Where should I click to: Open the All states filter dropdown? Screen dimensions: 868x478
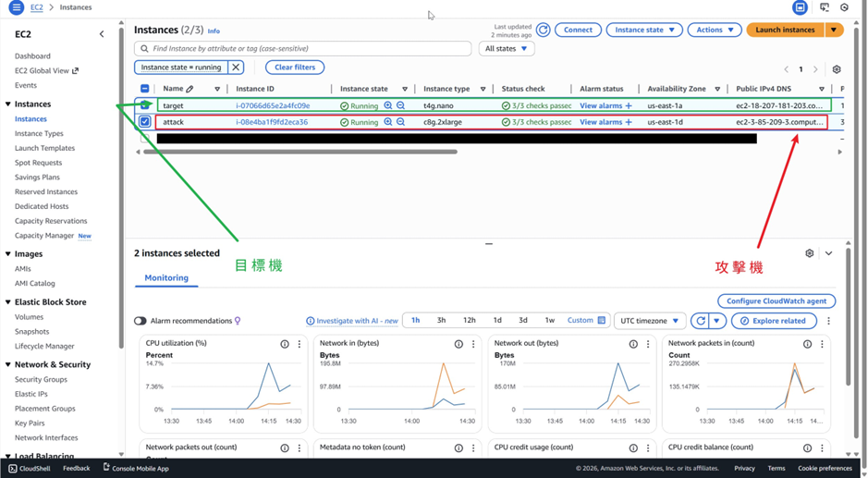pos(506,48)
